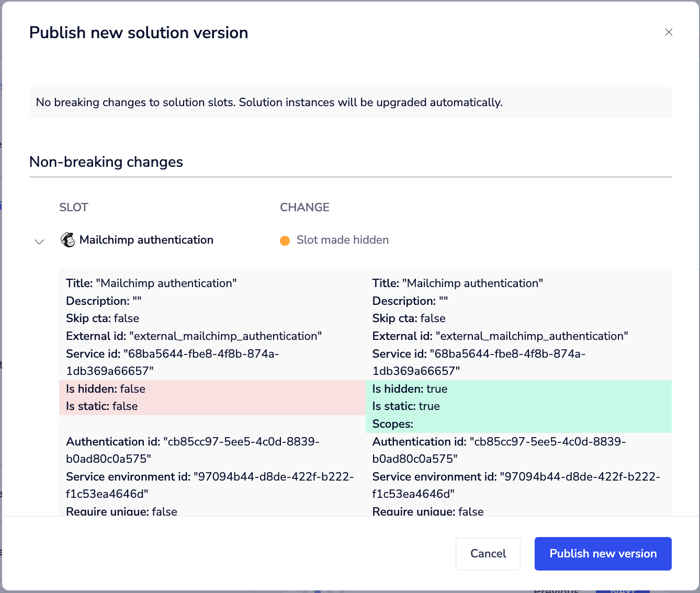Click the Mailchimp logo icon
The image size is (700, 593).
(68, 240)
